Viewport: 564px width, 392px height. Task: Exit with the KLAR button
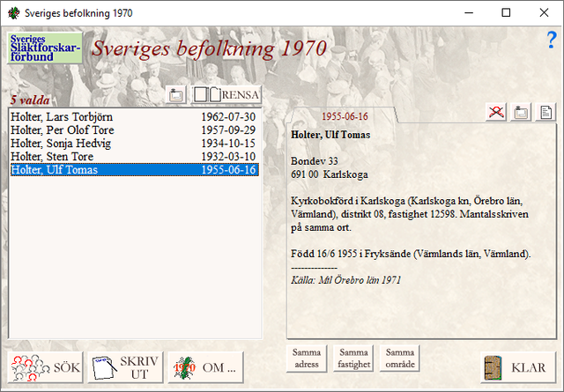coord(518,367)
